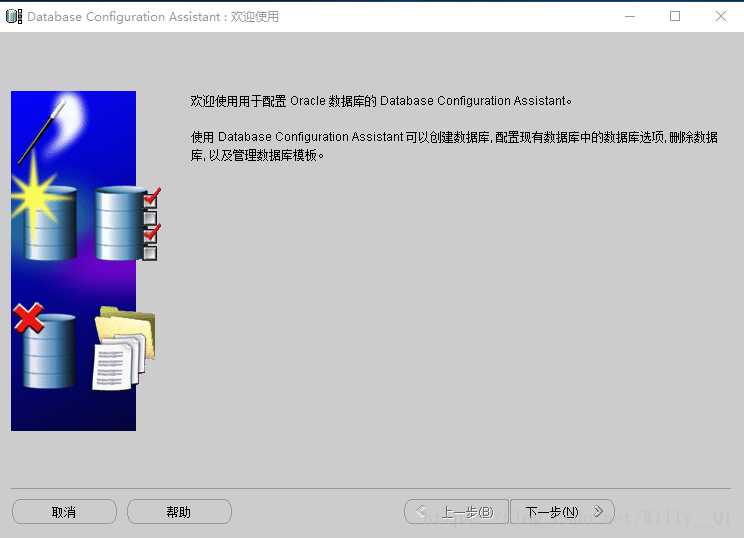
Task: Click the paragraph ending with 以及管理数据库模板
Action: [x=454, y=146]
